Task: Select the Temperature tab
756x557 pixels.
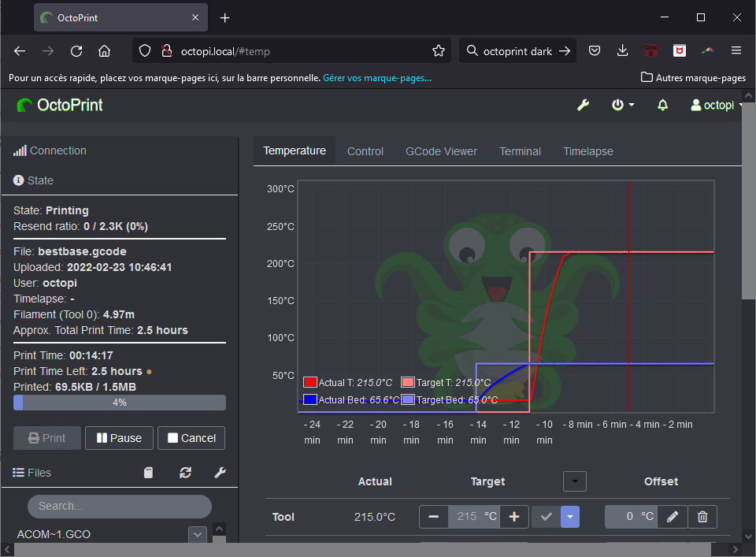Action: pyautogui.click(x=295, y=151)
